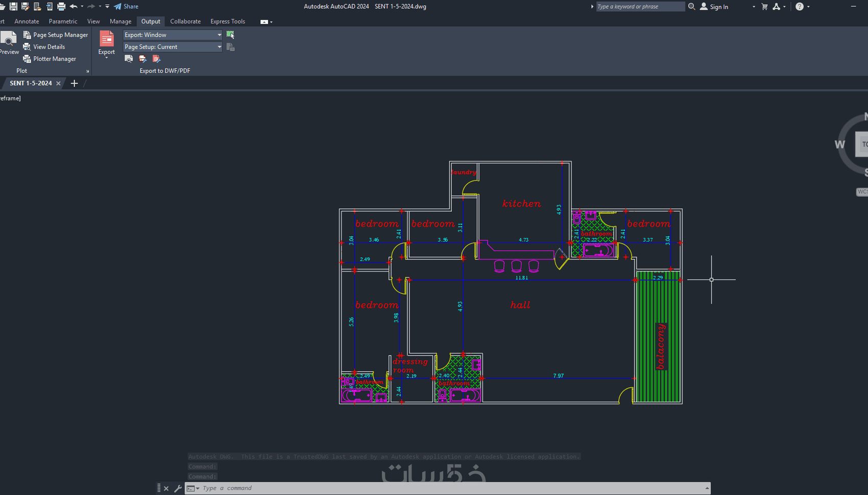Switch to the View ribbon tab
Viewport: 868px width, 495px height.
click(x=93, y=21)
